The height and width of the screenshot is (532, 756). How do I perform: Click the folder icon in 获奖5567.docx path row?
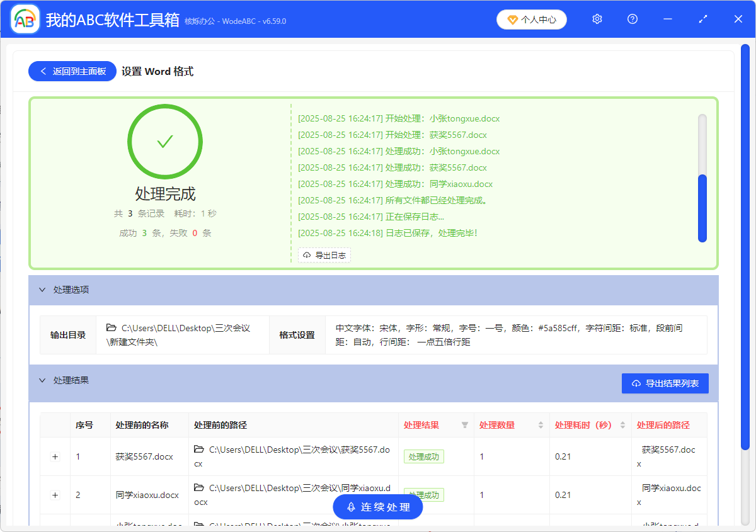(200, 449)
